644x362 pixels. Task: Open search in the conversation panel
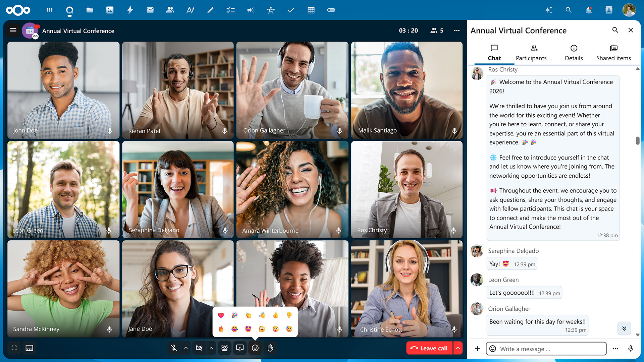click(615, 30)
